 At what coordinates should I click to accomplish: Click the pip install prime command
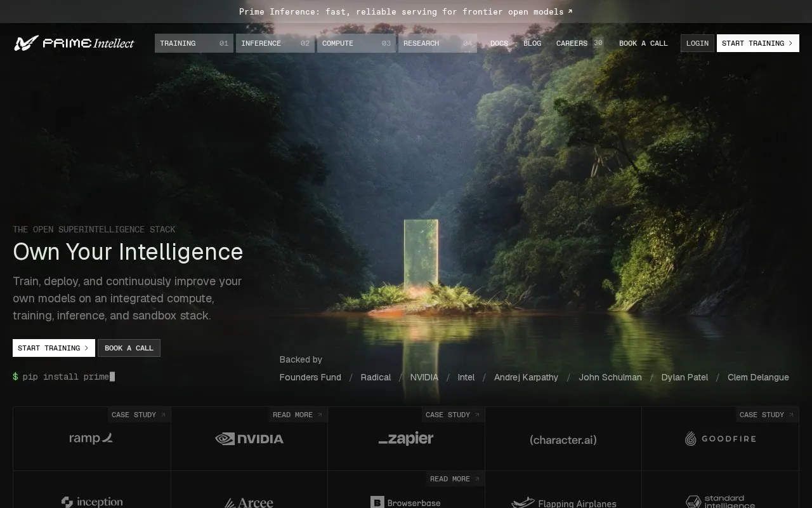tap(63, 377)
